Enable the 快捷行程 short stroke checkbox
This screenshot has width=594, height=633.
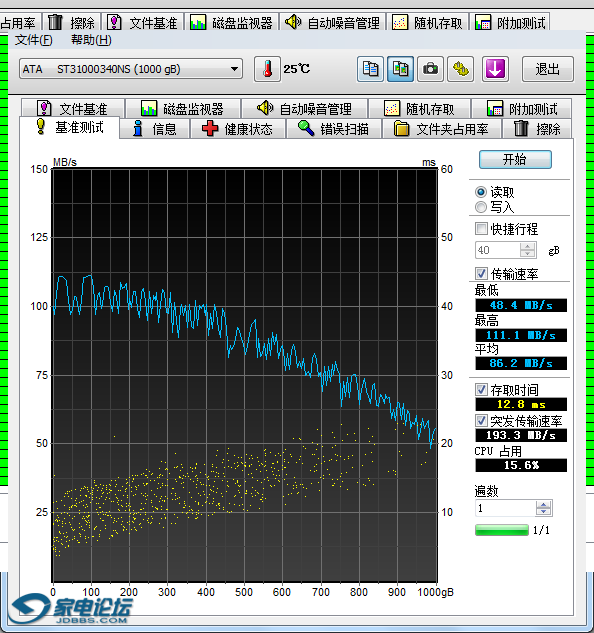[x=481, y=228]
